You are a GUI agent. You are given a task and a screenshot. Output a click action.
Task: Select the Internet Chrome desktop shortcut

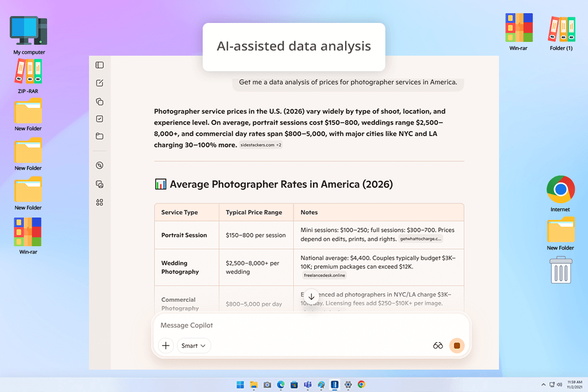click(x=560, y=194)
